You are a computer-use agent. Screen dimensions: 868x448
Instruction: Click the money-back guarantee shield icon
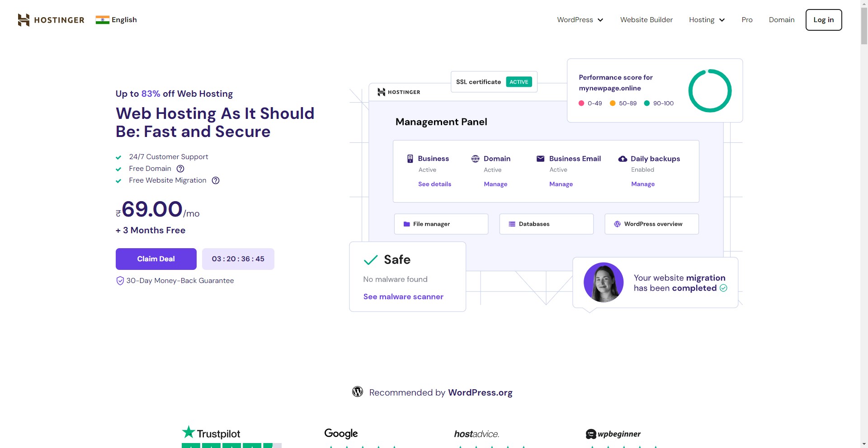click(120, 281)
